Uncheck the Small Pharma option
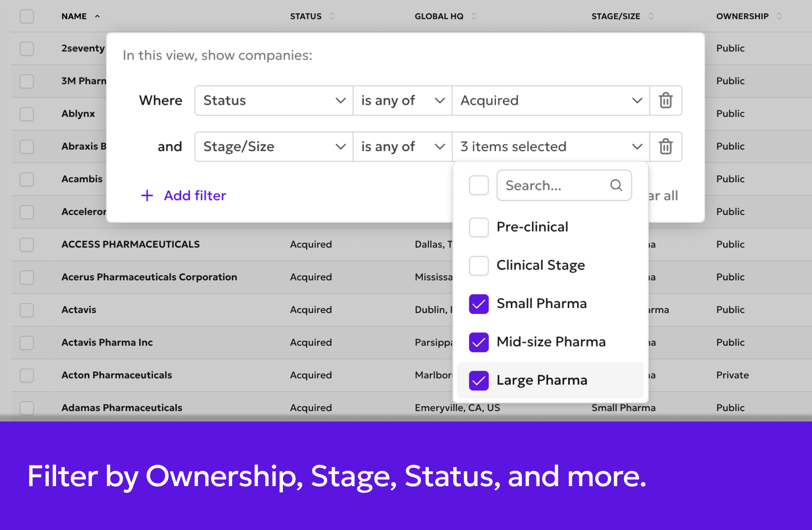Screen dimensions: 812x530 479,304
